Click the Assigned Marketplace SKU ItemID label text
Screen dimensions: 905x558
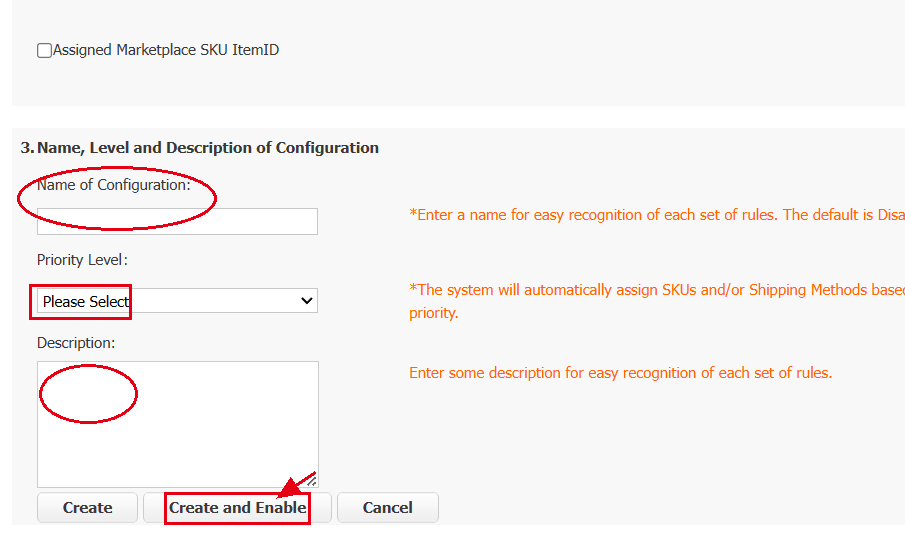coord(166,50)
